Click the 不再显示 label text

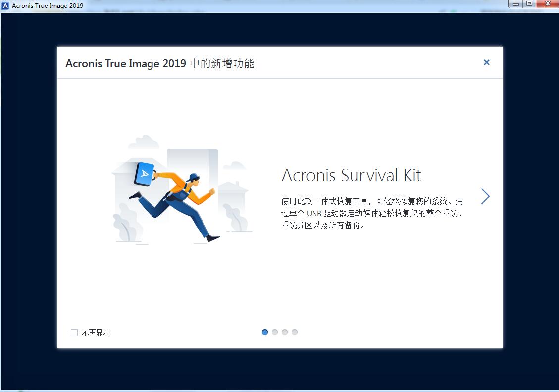(x=96, y=333)
